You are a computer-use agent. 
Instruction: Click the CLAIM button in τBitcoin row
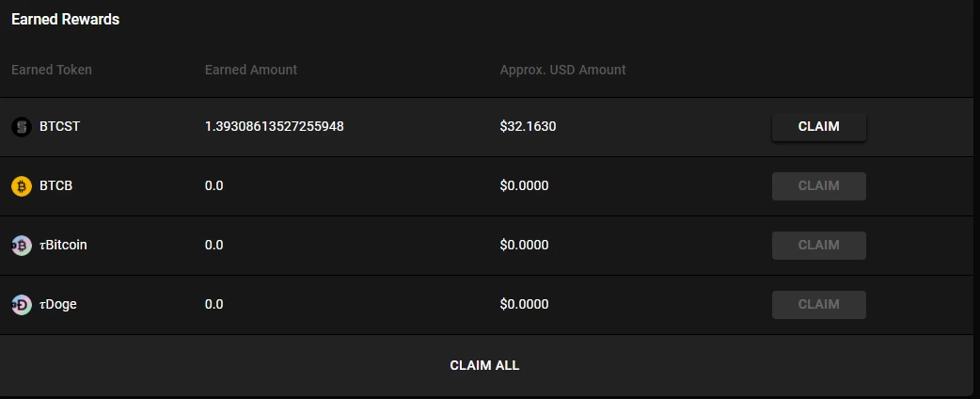[x=819, y=246]
